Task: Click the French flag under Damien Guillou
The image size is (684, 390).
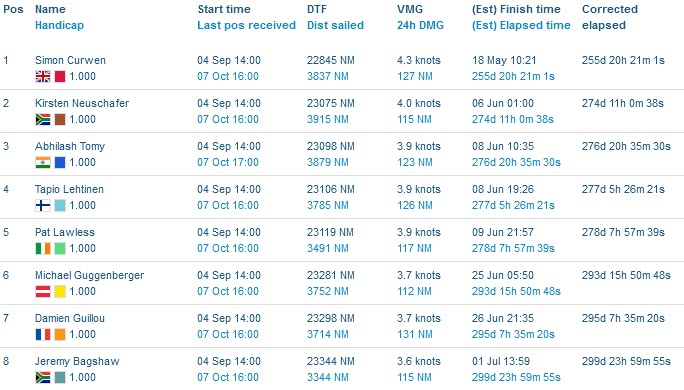Action: pos(43,334)
